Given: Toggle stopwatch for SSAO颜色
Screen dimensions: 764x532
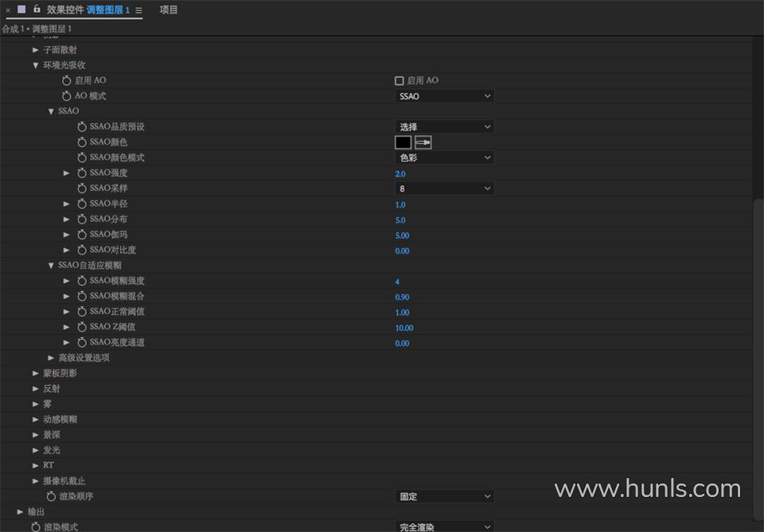Looking at the screenshot, I should click(x=82, y=142).
